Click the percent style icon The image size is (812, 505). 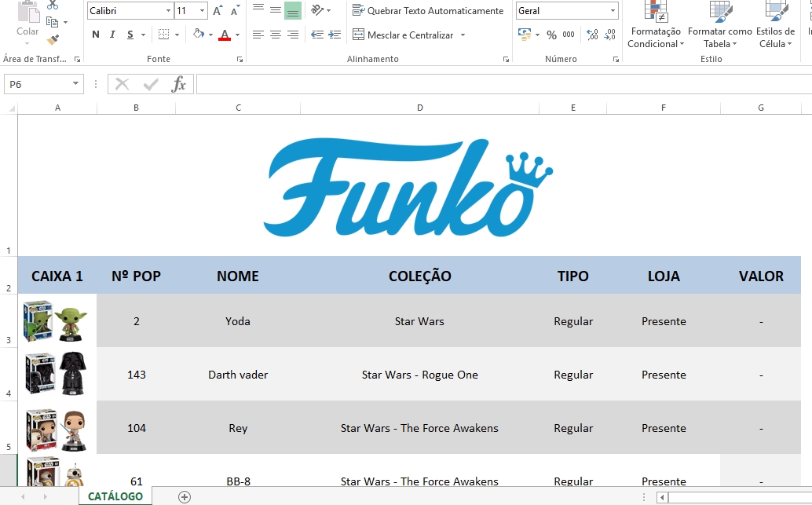pos(551,35)
